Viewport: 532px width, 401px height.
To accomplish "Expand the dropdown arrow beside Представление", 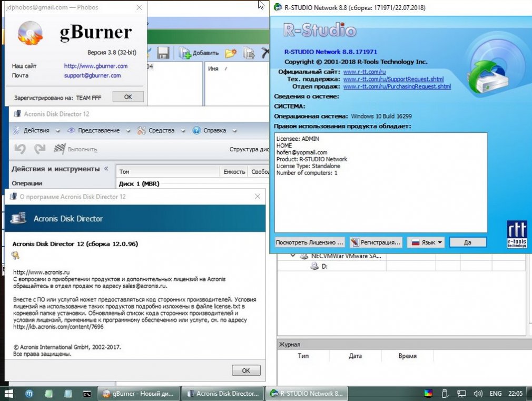I will pos(128,131).
